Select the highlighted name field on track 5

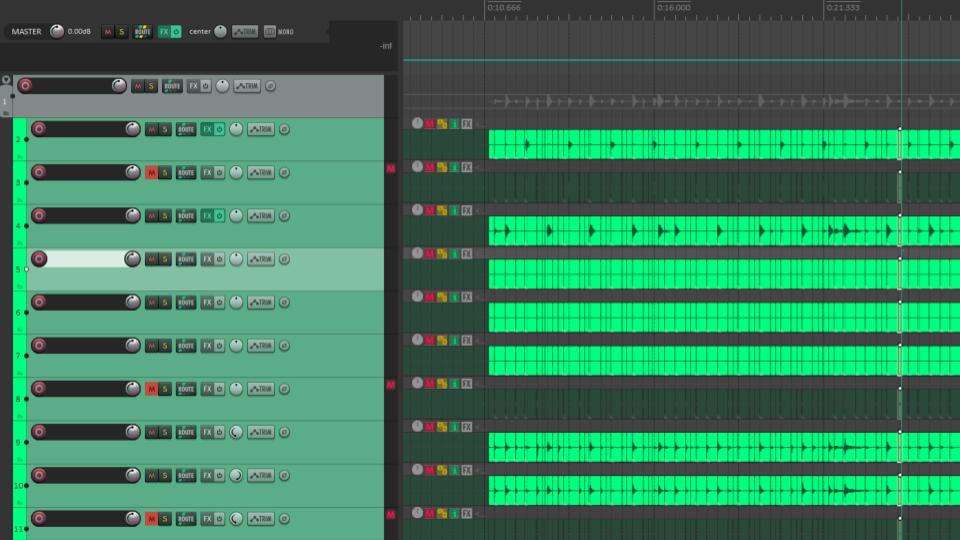(85, 259)
